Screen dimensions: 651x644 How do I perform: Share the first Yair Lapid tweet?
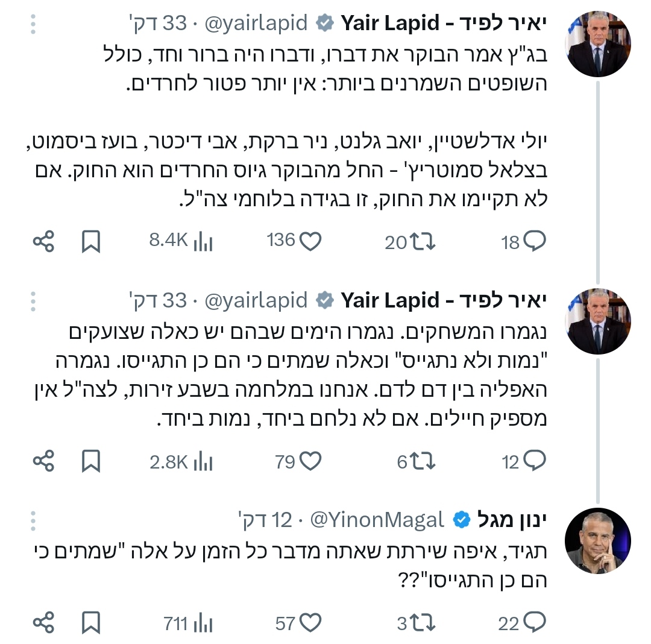click(x=43, y=242)
